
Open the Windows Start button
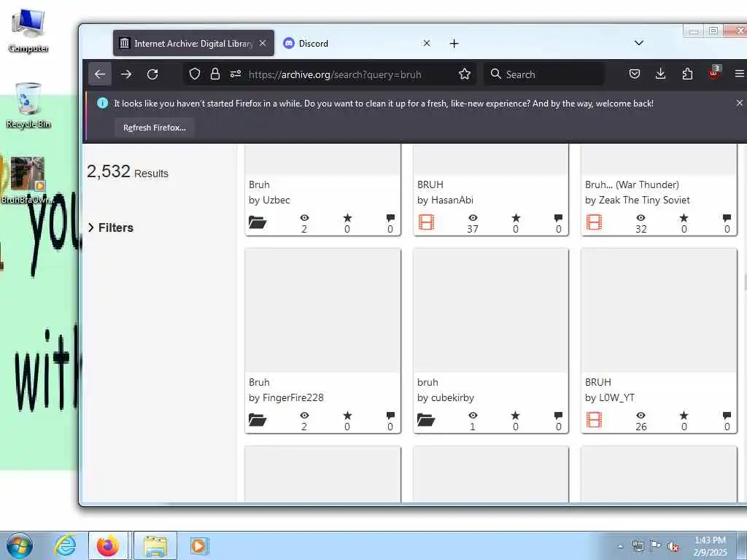(19, 545)
